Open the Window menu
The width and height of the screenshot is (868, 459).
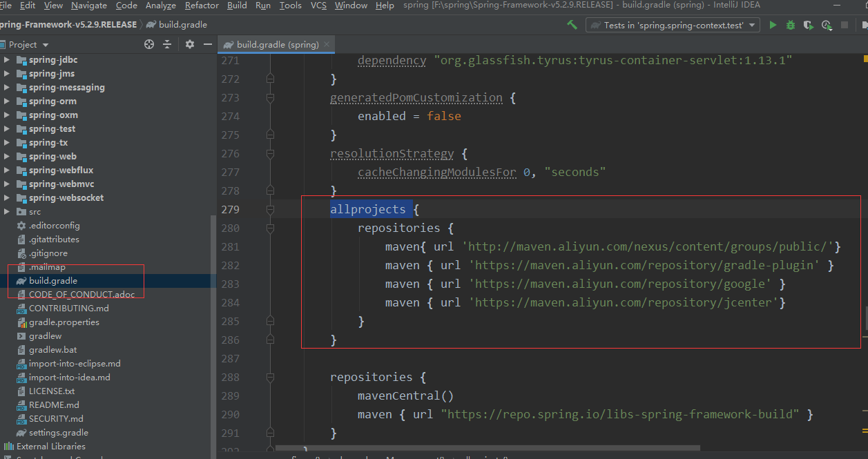tap(351, 6)
